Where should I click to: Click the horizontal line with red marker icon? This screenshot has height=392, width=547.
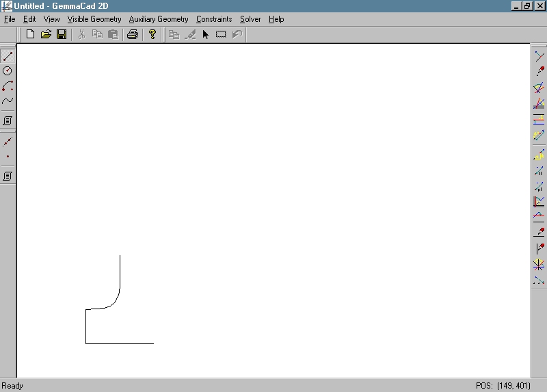point(539,232)
